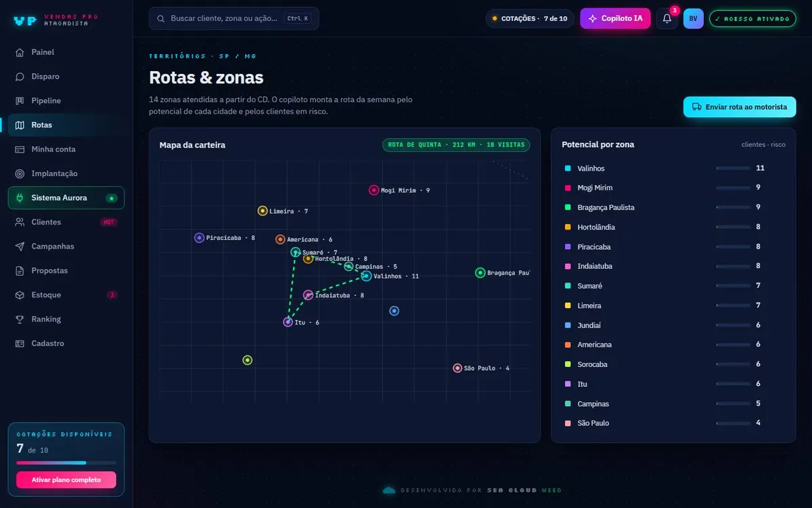Open Clientes section marked HOT
This screenshot has height=508, width=812.
pos(66,222)
